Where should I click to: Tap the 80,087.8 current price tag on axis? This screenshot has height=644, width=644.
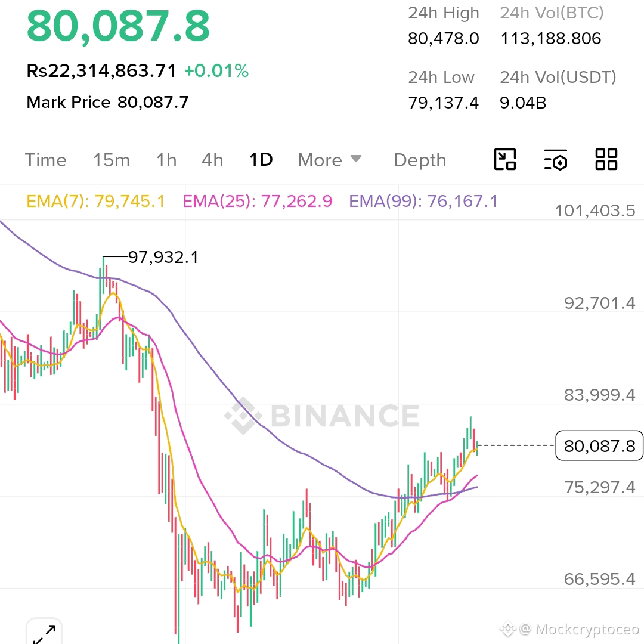599,445
